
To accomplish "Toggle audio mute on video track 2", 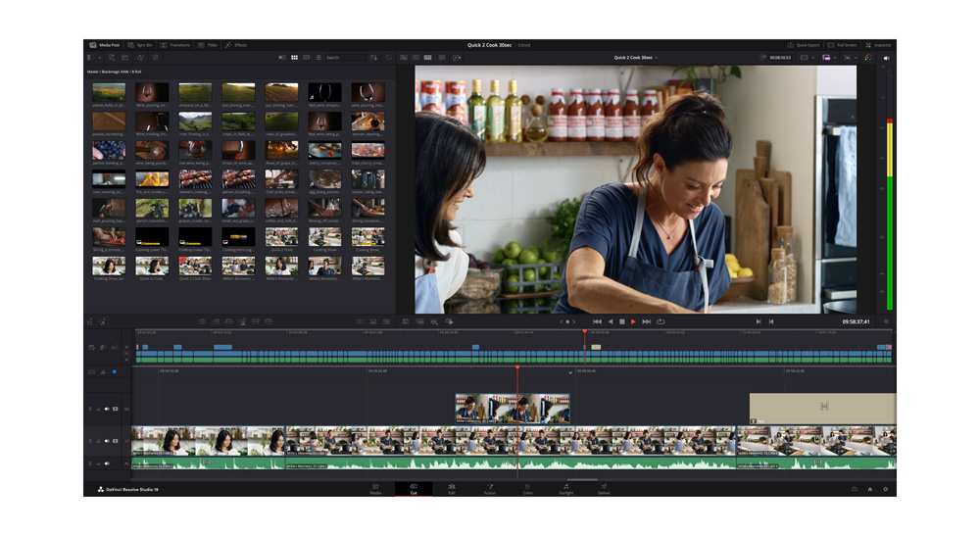I will click(x=107, y=409).
